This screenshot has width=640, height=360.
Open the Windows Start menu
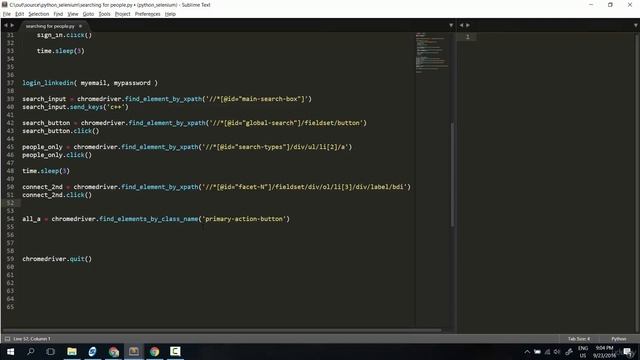coord(10,351)
